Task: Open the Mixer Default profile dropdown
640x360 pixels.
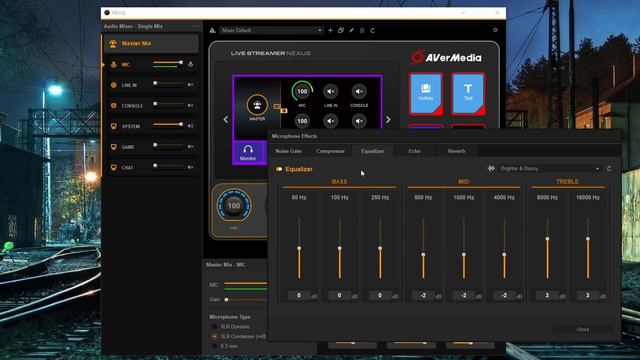Action: [271, 30]
